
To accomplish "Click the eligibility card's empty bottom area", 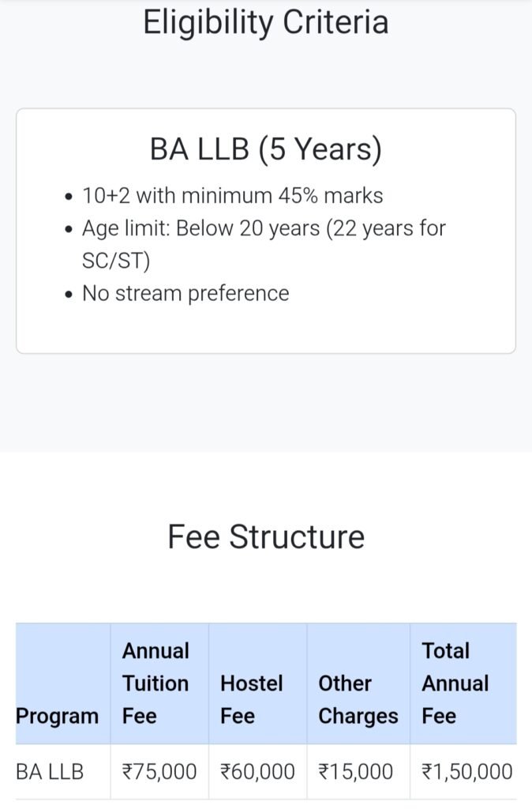I will [265, 330].
